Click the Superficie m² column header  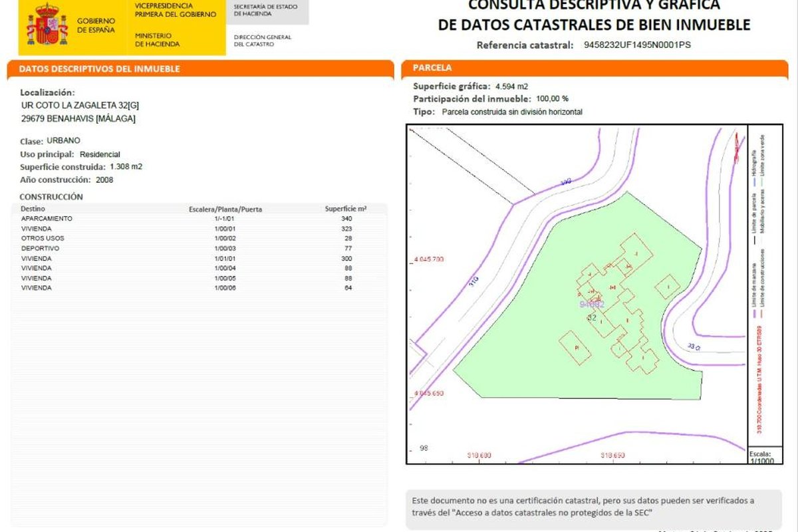point(346,209)
